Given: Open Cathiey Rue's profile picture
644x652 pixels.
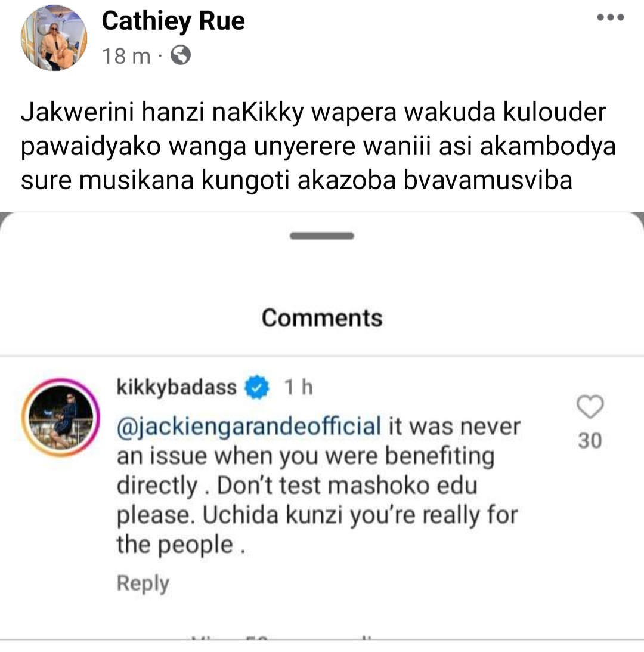Looking at the screenshot, I should tap(54, 38).
